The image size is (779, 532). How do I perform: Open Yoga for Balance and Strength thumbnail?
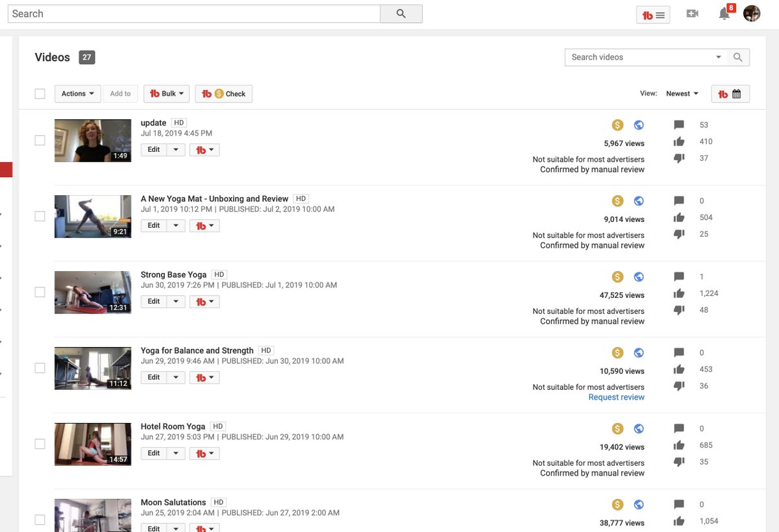(x=93, y=368)
